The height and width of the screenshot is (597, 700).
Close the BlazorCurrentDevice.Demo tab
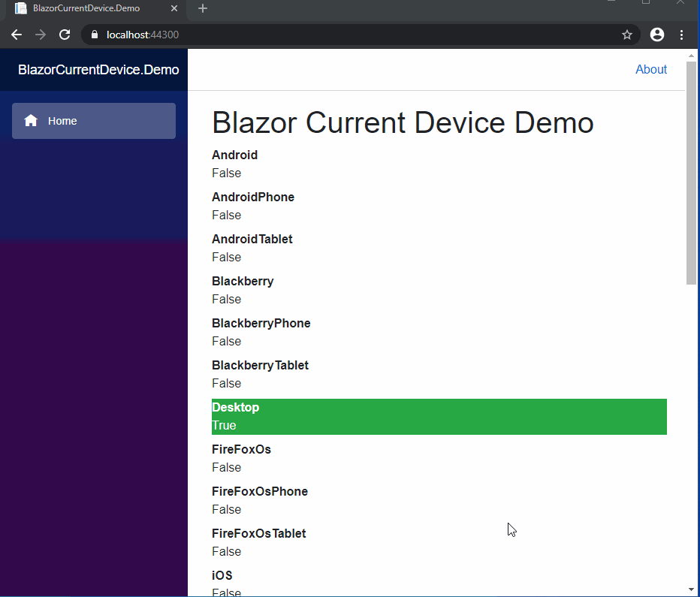[174, 8]
